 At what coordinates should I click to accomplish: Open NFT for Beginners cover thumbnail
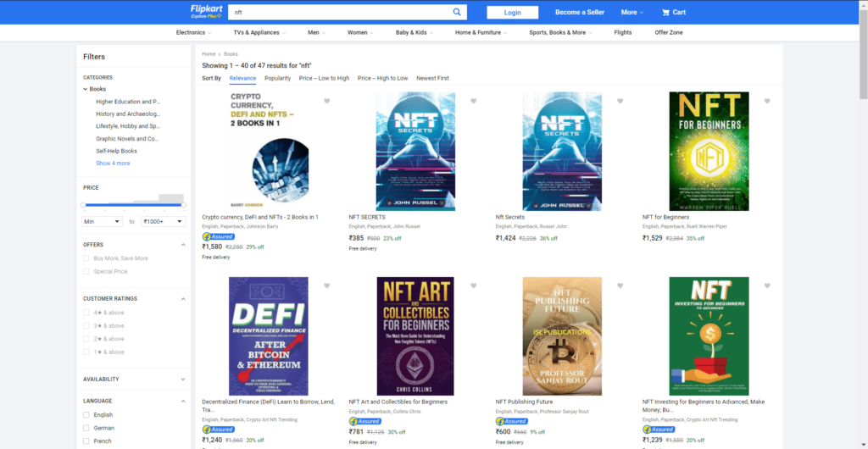coord(709,151)
